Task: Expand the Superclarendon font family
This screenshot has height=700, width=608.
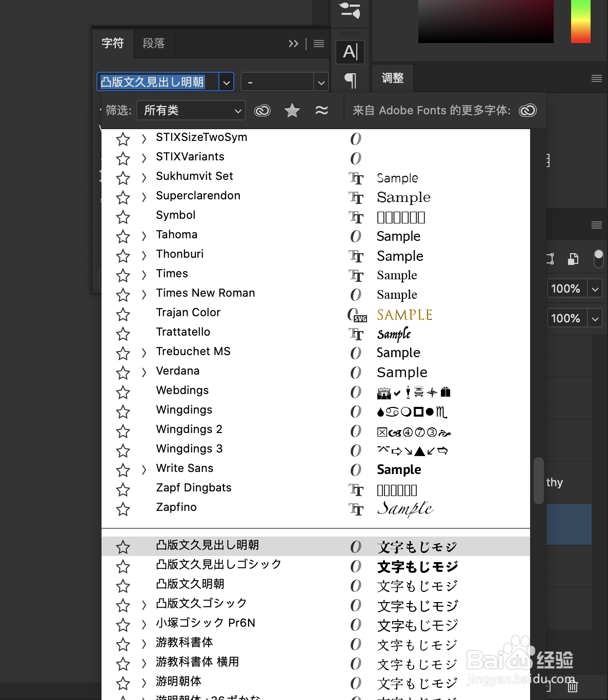Action: (x=144, y=197)
